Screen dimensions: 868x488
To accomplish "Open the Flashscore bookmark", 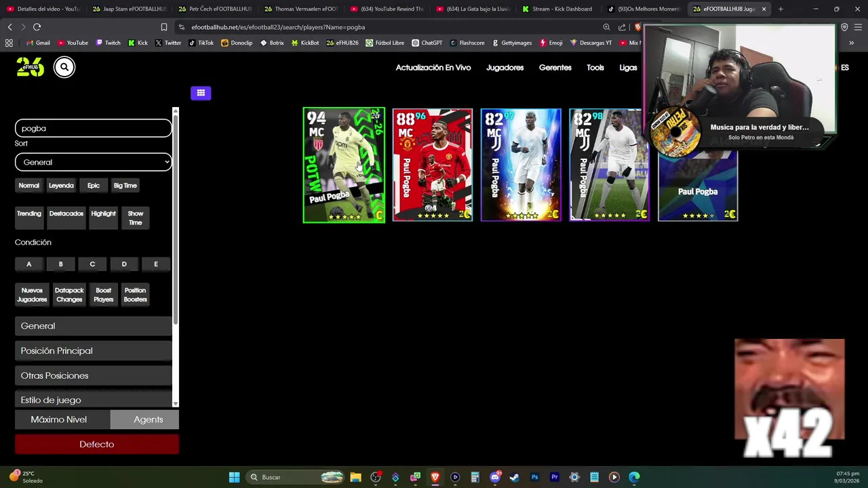I will pos(467,43).
